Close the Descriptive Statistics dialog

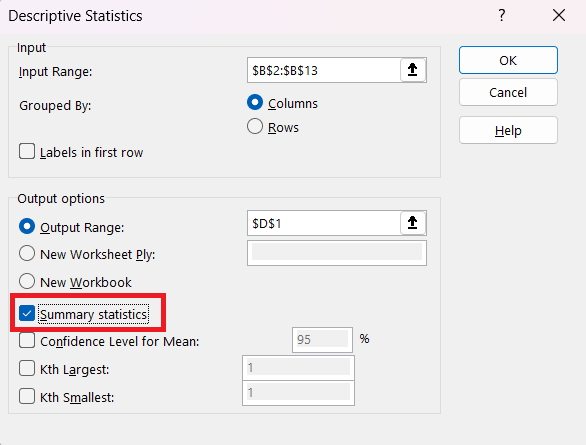pyautogui.click(x=559, y=15)
